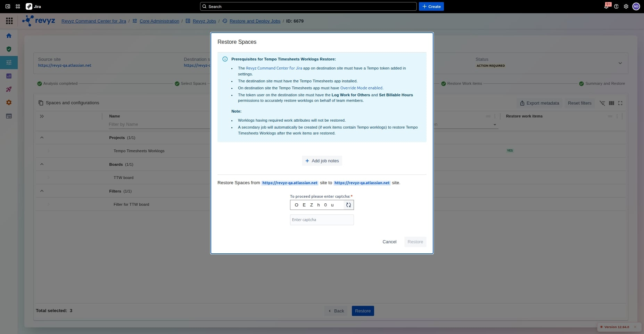Click the Filter by Name field
Viewport: 644px width, 334px height.
159,124
